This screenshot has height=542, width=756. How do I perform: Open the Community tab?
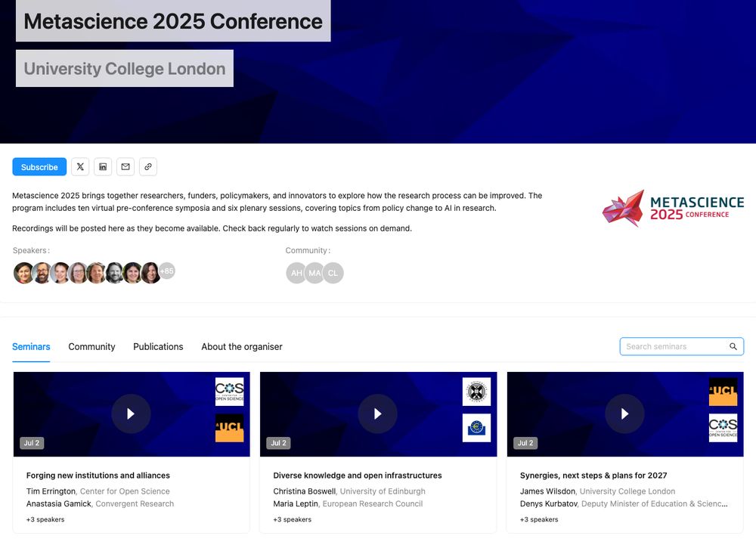click(x=91, y=347)
